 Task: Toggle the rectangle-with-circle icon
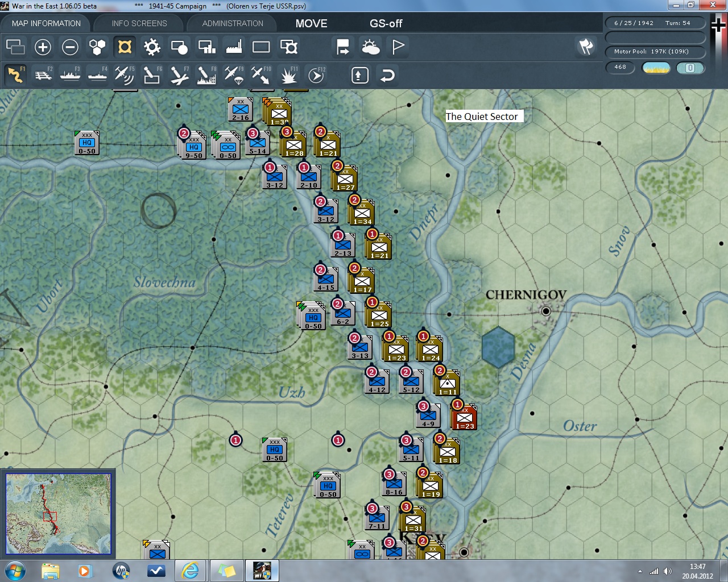(179, 47)
